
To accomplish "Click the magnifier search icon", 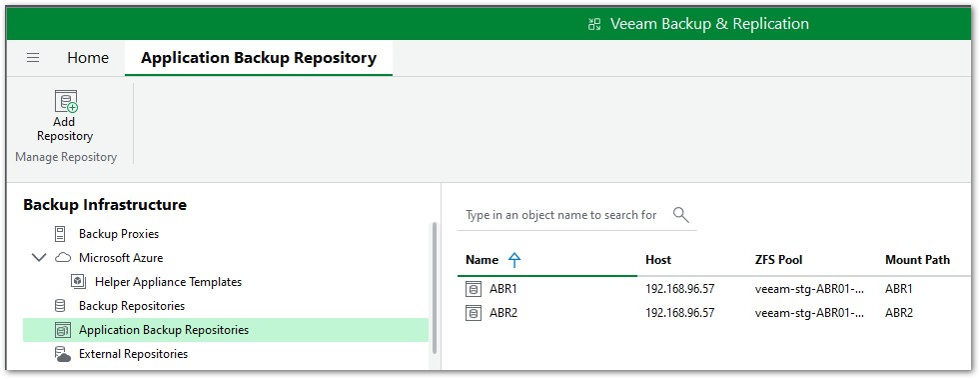I will click(680, 215).
